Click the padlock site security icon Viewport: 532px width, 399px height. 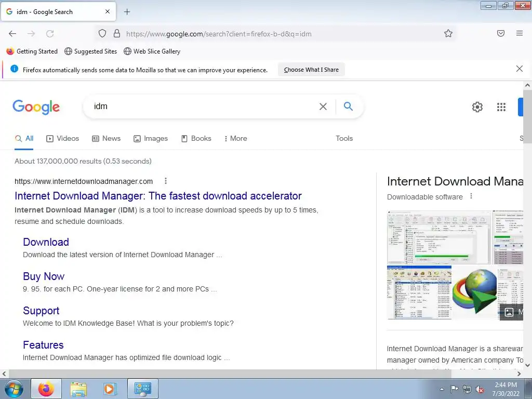pyautogui.click(x=117, y=33)
